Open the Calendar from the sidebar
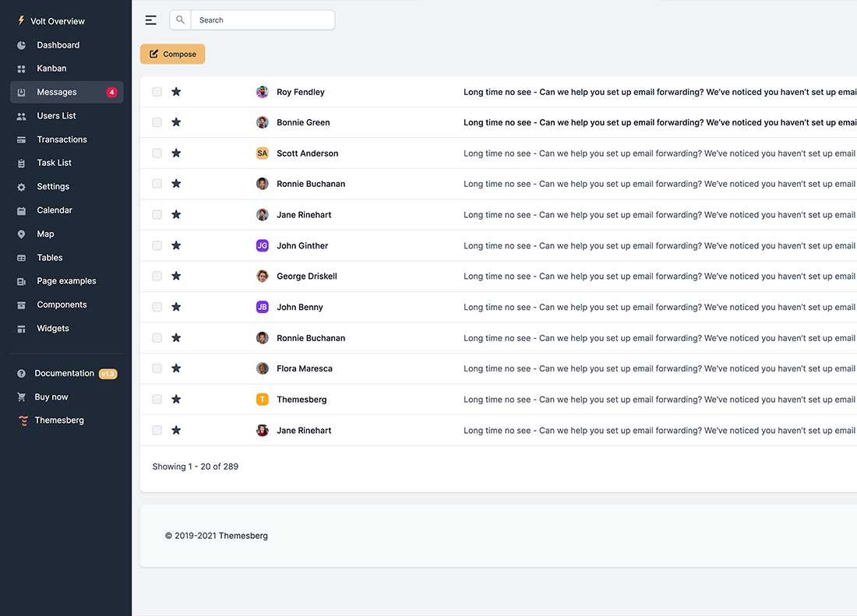Screen dimensions: 857x616 pos(54,210)
